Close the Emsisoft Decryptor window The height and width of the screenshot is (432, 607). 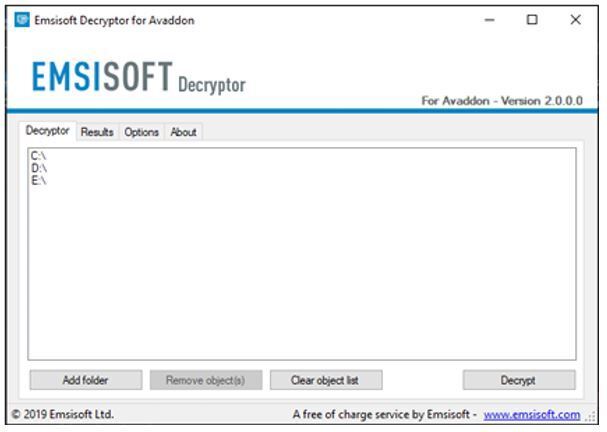(x=575, y=20)
